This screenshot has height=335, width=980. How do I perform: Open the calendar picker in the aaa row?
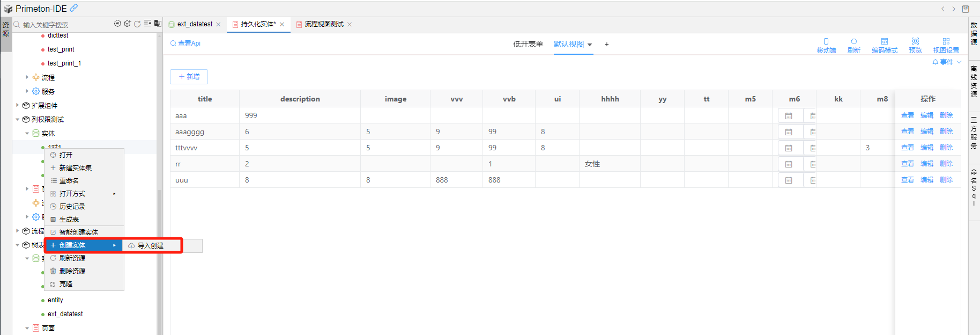[789, 116]
